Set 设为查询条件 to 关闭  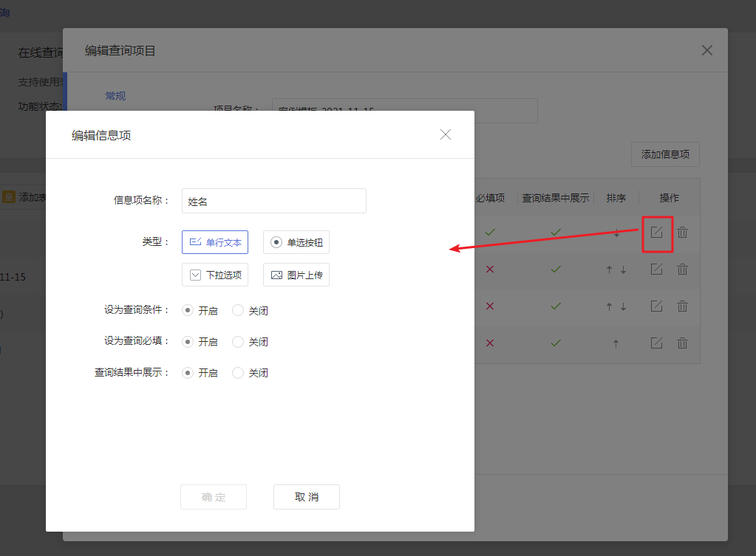coord(238,310)
